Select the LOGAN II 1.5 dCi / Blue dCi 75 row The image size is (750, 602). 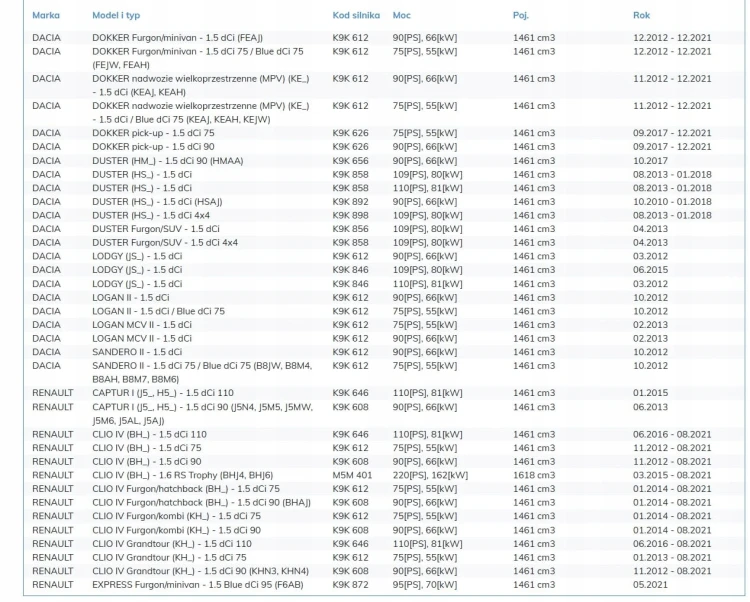click(384, 311)
